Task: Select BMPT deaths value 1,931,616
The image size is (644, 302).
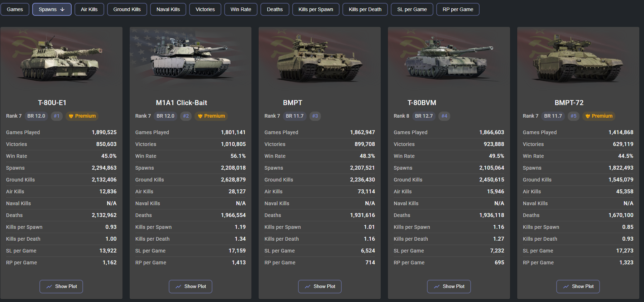Action: coord(362,215)
